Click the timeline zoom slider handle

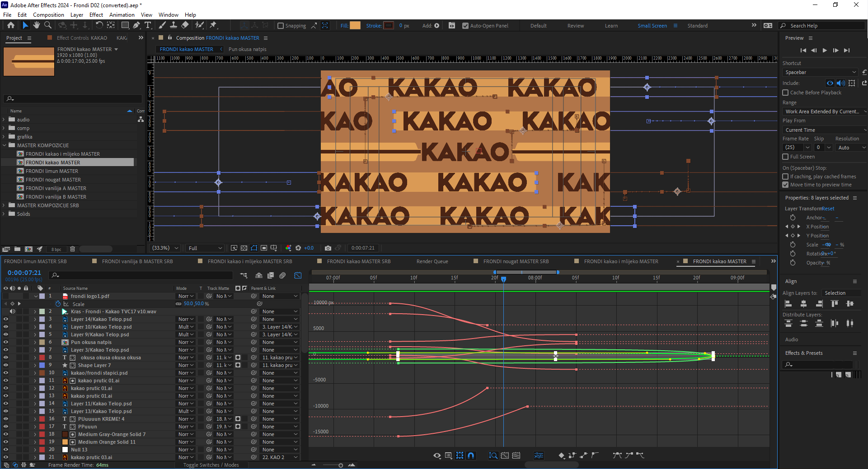(x=341, y=465)
